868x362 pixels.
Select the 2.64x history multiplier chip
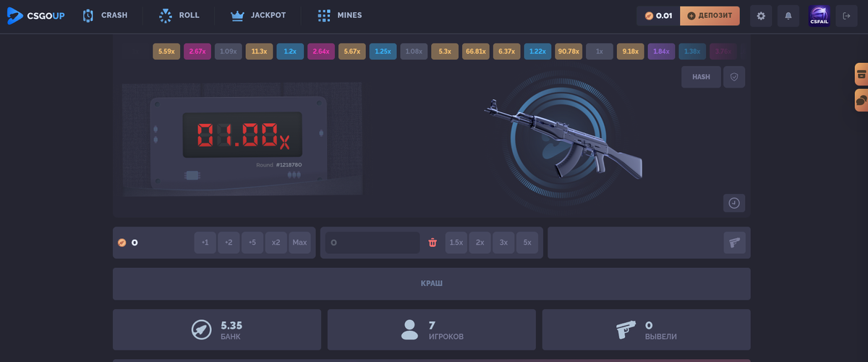coord(321,51)
